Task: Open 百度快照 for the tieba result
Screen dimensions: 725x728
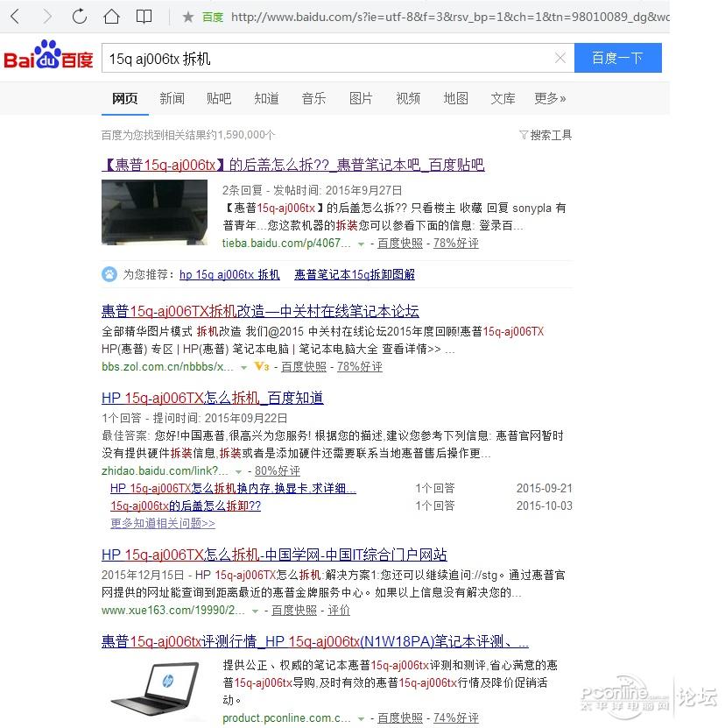Action: click(400, 244)
